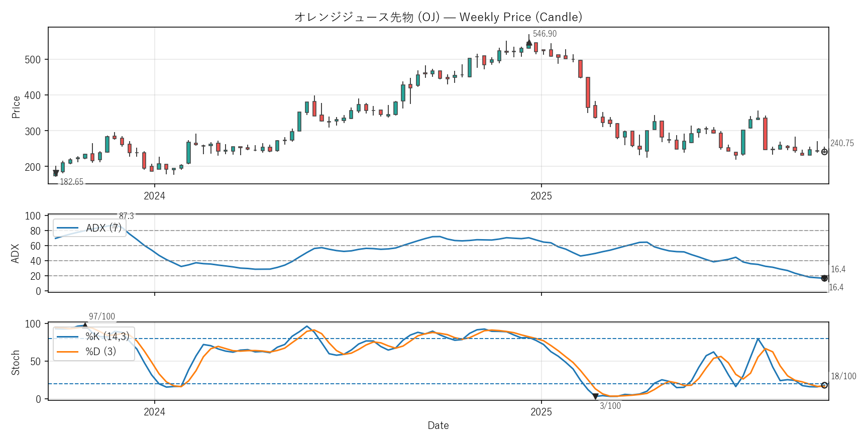Click the orange %D legend line swatch
This screenshot has height=441, width=868.
[x=68, y=352]
